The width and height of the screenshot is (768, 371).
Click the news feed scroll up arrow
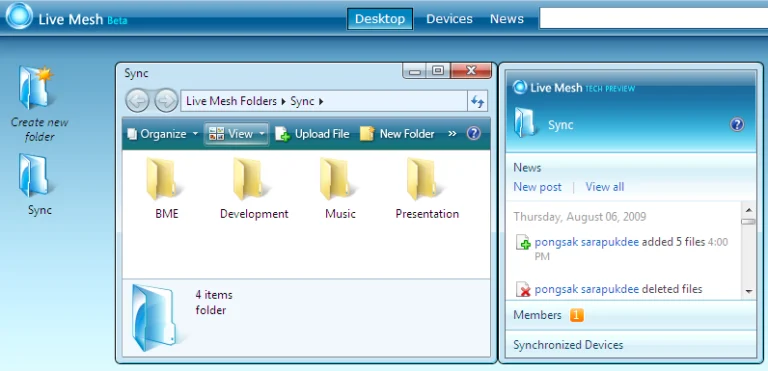pos(748,210)
